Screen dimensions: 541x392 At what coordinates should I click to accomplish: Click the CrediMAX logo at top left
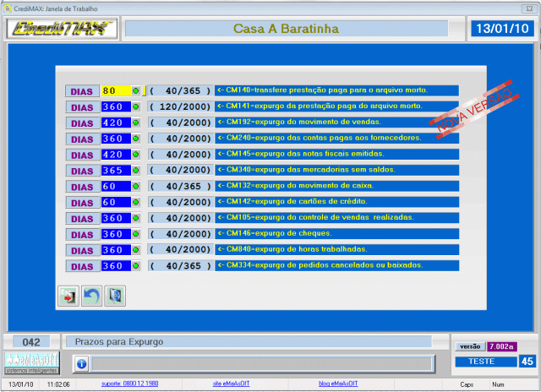61,29
